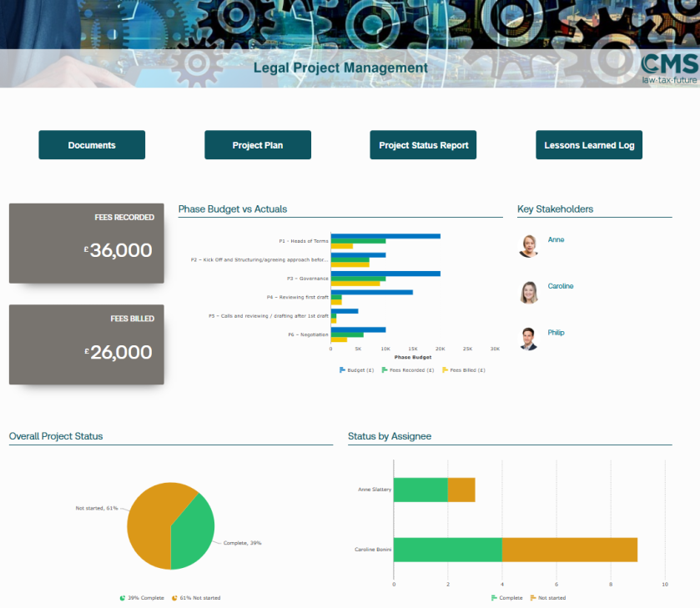Click Caroline Bonini's orange Not started bar
The width and height of the screenshot is (700, 608).
coord(570,550)
